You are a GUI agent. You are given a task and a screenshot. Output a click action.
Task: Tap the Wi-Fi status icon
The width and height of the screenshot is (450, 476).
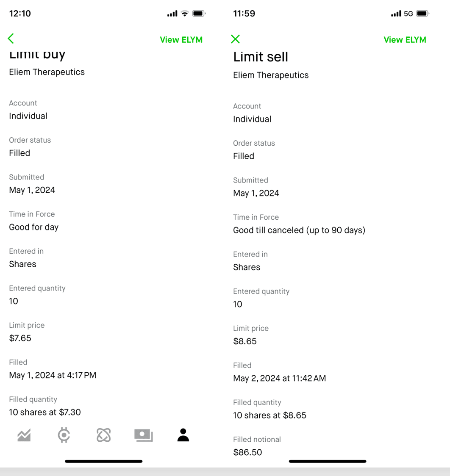[x=185, y=14]
